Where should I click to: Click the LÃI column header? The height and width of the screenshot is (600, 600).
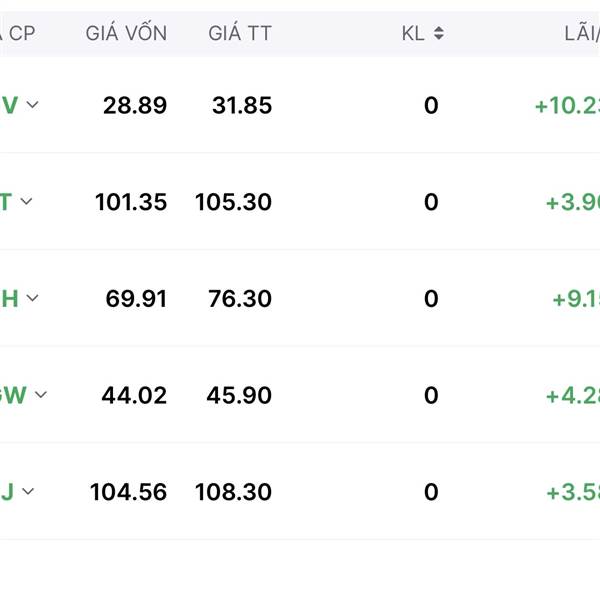click(x=582, y=34)
